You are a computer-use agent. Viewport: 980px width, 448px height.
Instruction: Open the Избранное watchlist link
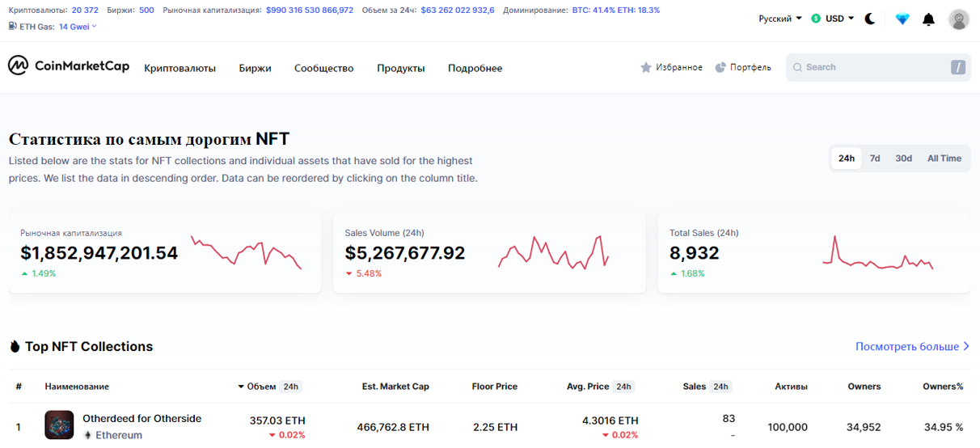(x=671, y=67)
